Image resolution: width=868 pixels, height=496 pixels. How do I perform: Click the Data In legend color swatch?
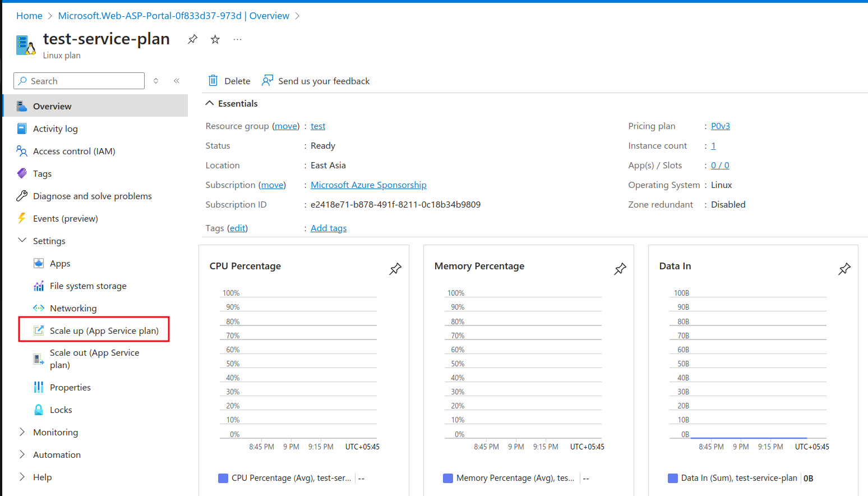coord(673,478)
